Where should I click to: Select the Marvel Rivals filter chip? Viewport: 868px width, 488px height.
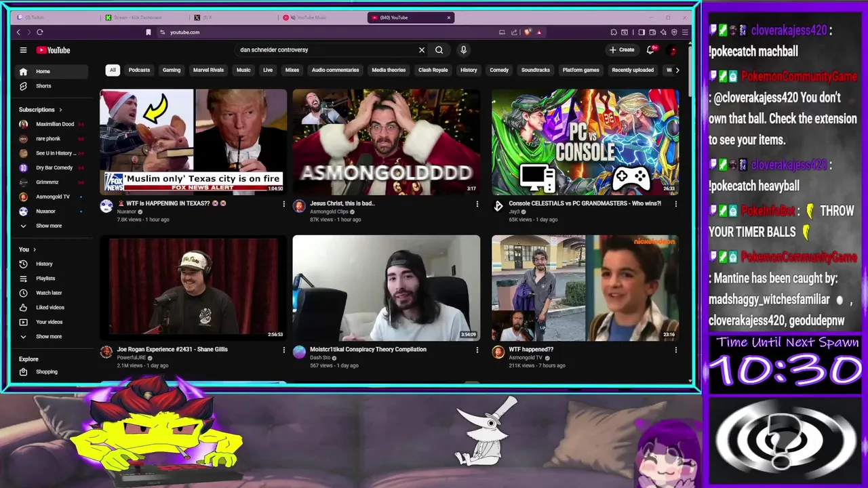[208, 70]
